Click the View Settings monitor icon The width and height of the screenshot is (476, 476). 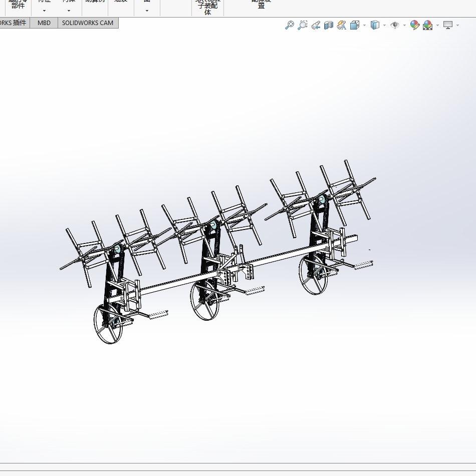click(448, 25)
